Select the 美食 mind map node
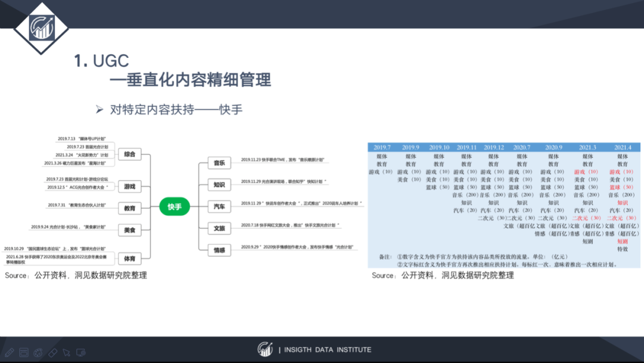644x363 pixels. [x=130, y=230]
